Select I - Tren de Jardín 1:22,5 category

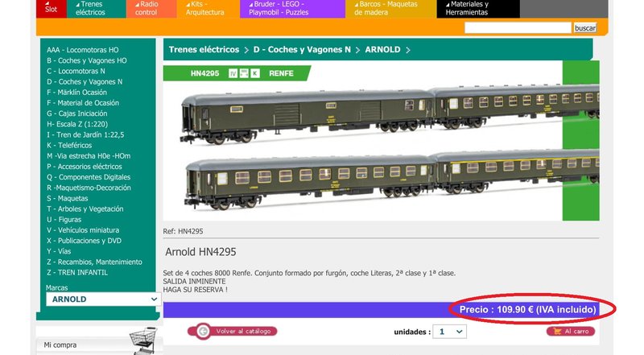[85, 134]
